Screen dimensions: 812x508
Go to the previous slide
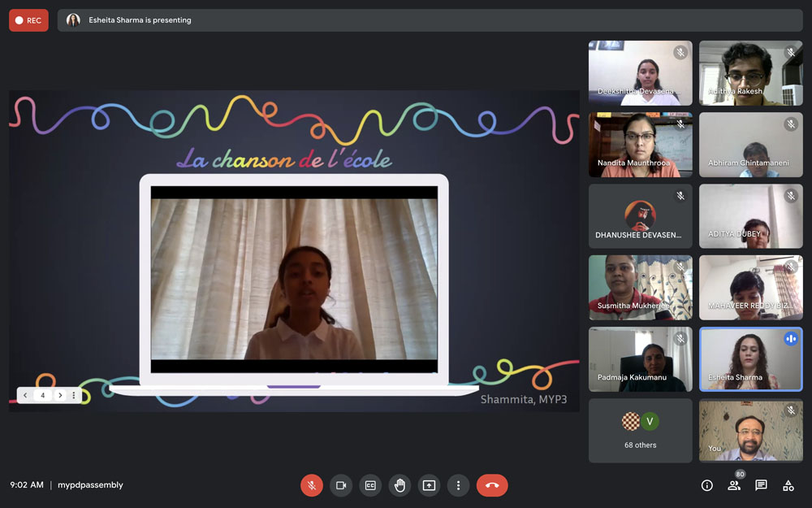[x=25, y=395]
